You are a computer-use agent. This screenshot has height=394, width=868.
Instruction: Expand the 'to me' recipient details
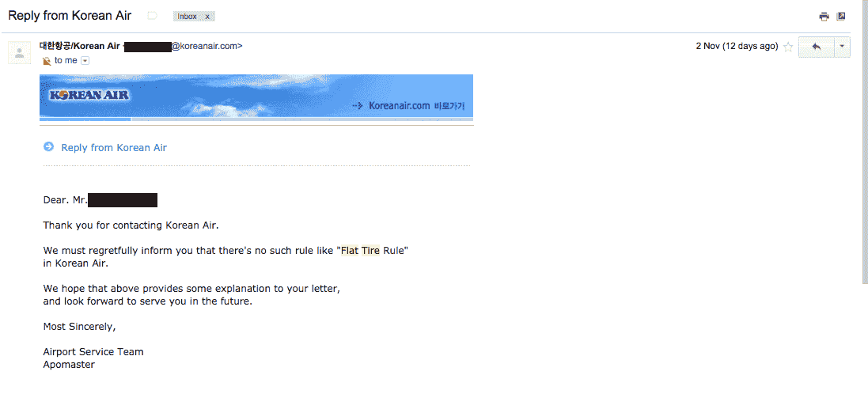click(x=85, y=61)
